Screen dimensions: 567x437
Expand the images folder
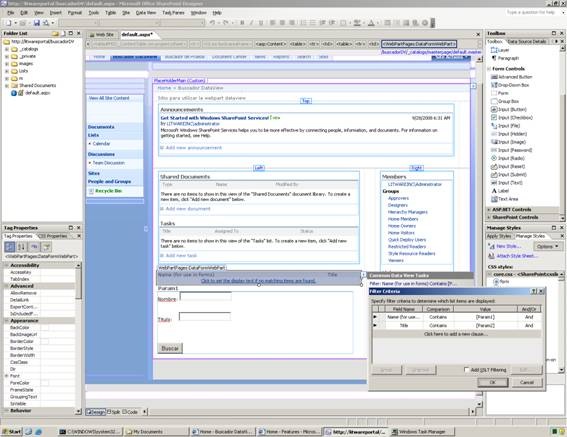pos(7,64)
